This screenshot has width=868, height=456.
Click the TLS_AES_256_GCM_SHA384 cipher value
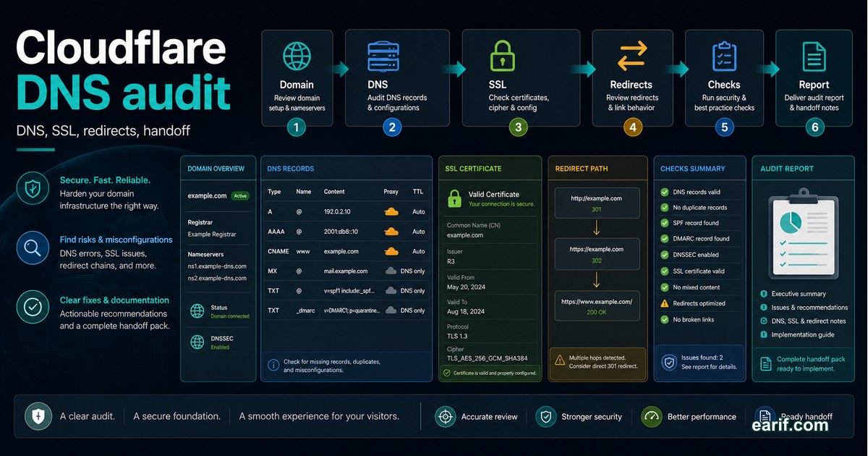tap(488, 359)
